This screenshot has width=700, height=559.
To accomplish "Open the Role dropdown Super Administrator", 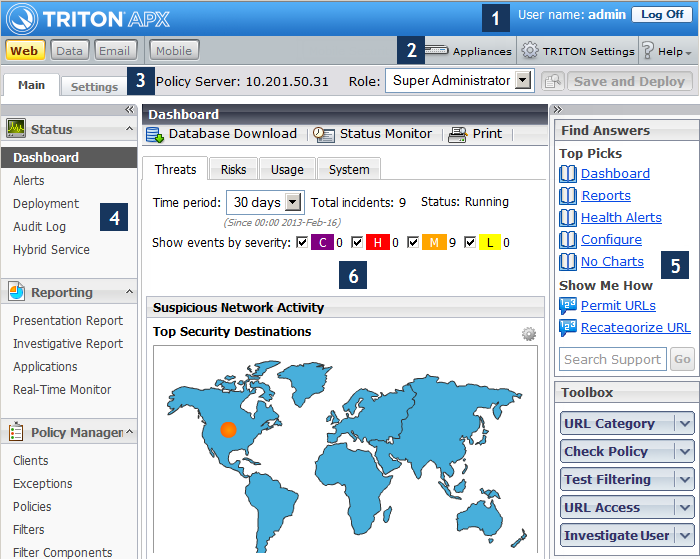I will tap(460, 81).
